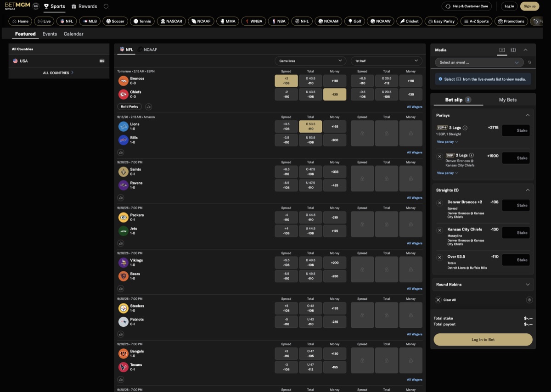551x392 pixels.
Task: Open the Cricket sport pill
Action: (x=409, y=21)
